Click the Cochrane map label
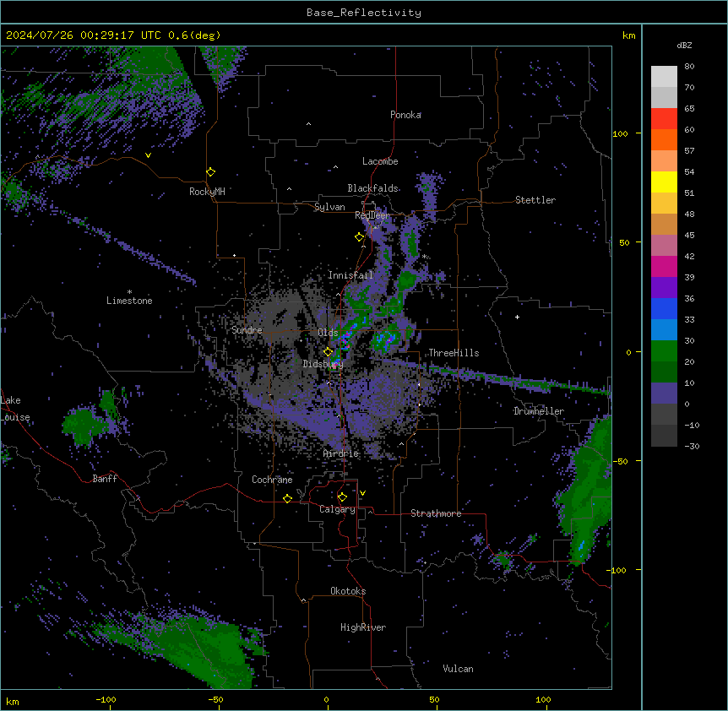Viewport: 728px width, 711px height. (272, 480)
